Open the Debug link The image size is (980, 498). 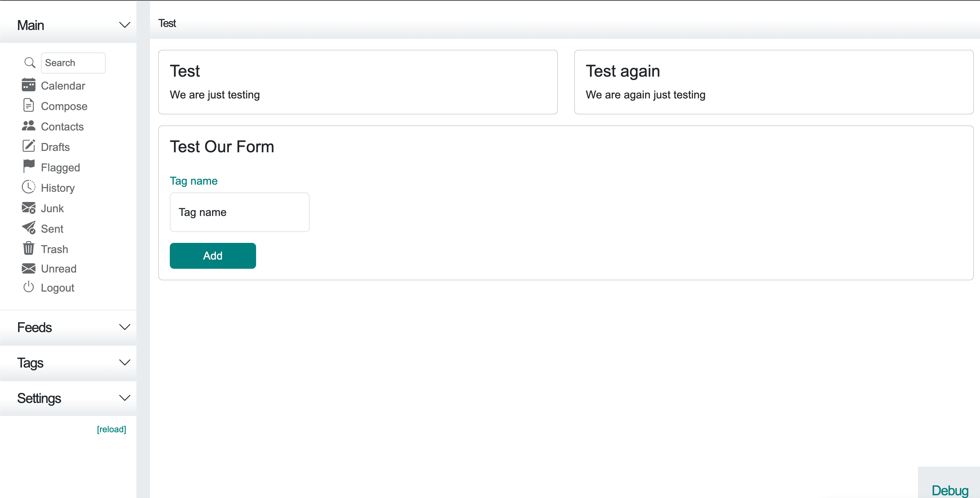(x=950, y=490)
